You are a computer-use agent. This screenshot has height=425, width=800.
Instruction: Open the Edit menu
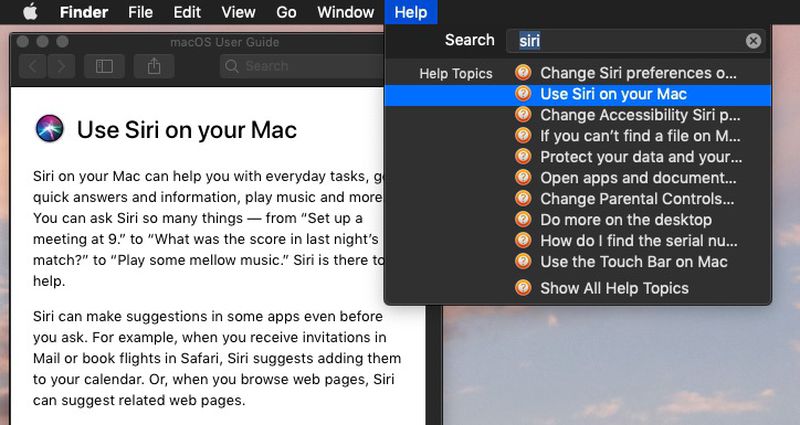tap(187, 12)
